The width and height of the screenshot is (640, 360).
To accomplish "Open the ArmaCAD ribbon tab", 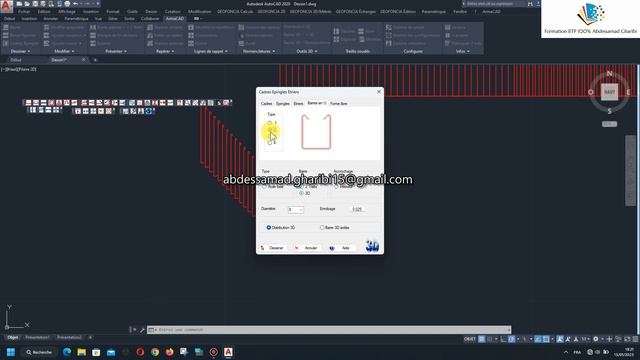I will point(175,18).
